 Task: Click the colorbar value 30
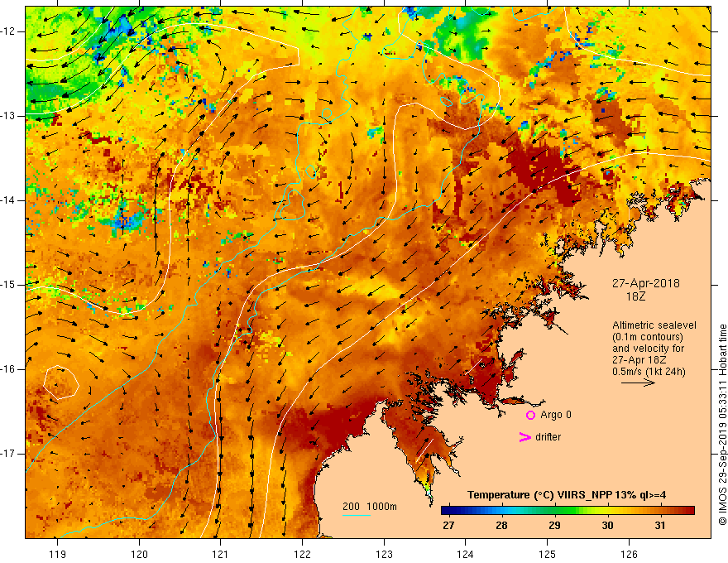(607, 526)
